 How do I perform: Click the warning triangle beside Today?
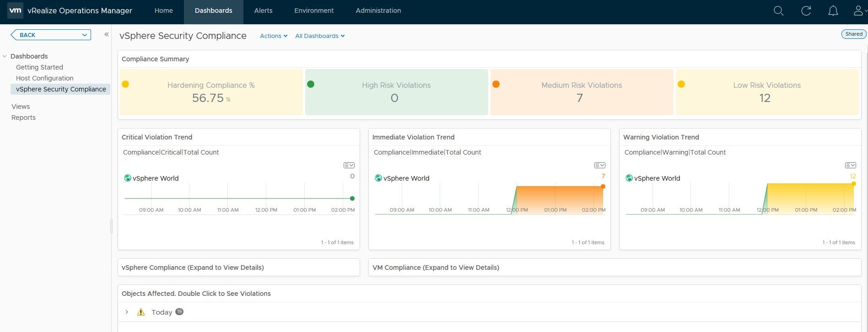(141, 312)
